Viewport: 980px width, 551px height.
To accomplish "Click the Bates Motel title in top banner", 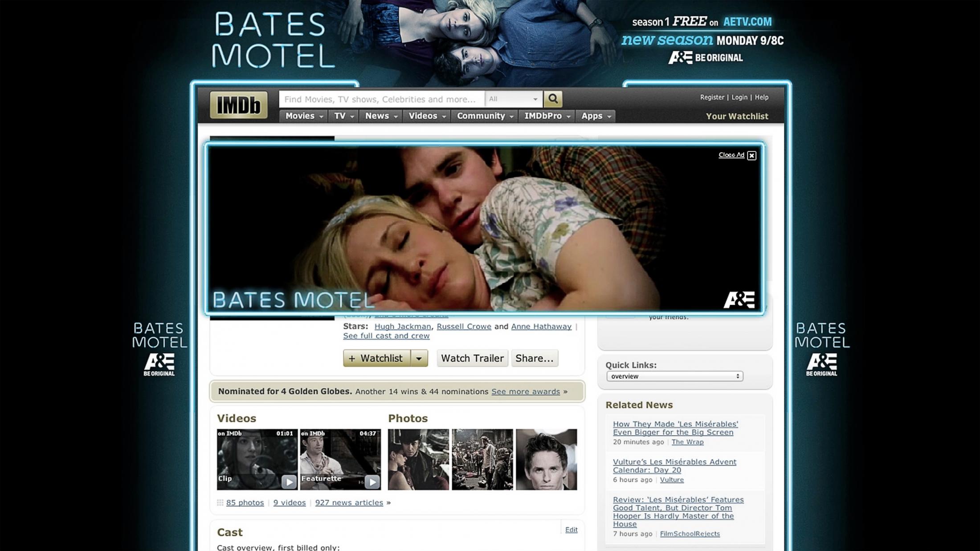I will (x=274, y=40).
